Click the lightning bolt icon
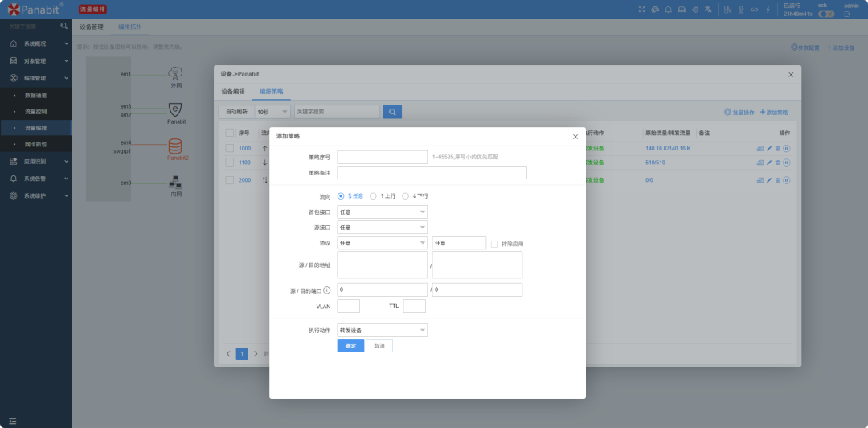This screenshot has height=428, width=868. coord(768,10)
